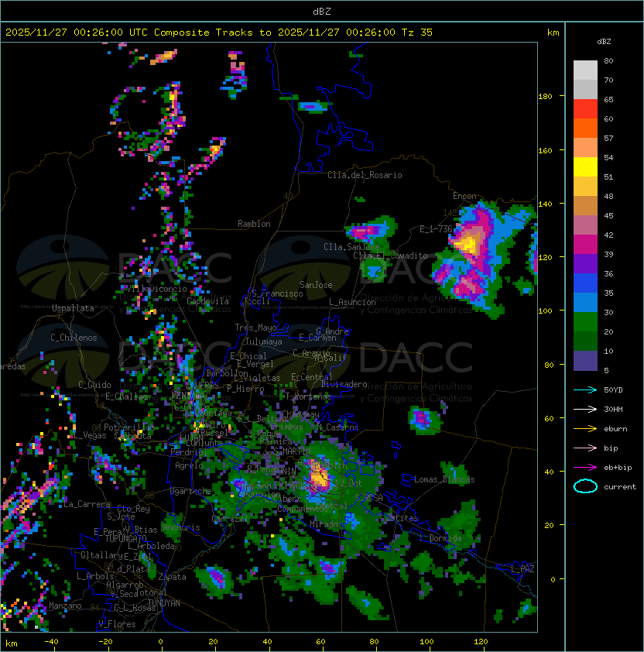
Task: Select the yellow 54 dBZ color swatch
Action: tap(585, 166)
